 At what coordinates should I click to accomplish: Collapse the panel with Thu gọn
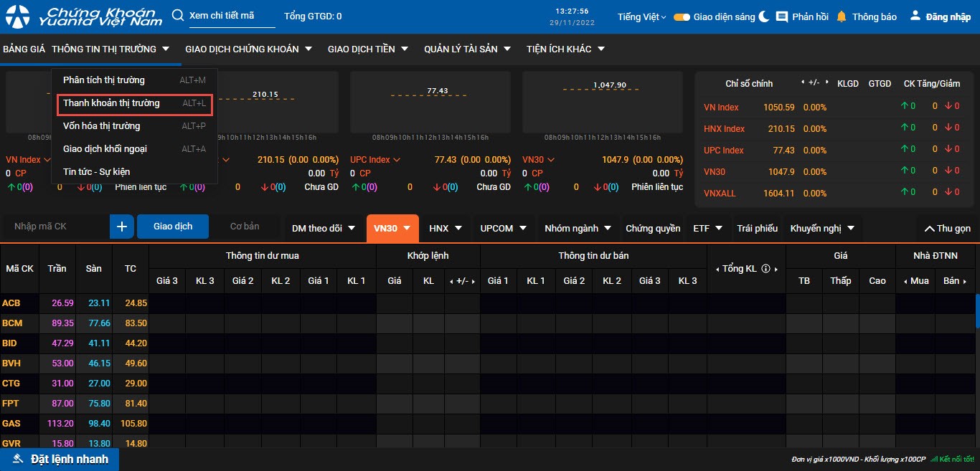pos(947,228)
